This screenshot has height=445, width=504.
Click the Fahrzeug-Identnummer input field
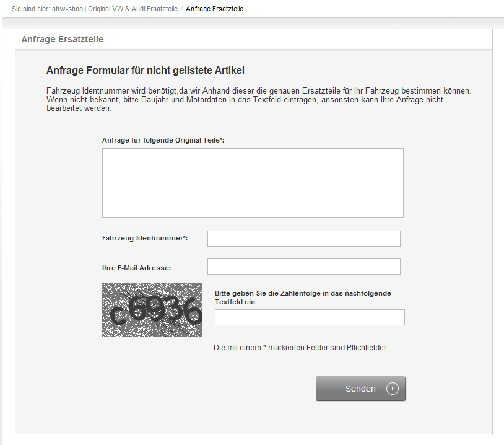(x=304, y=239)
